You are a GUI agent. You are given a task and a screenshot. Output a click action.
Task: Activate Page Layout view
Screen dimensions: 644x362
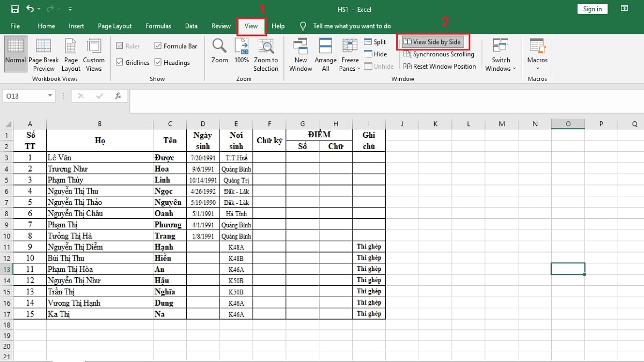pyautogui.click(x=71, y=54)
